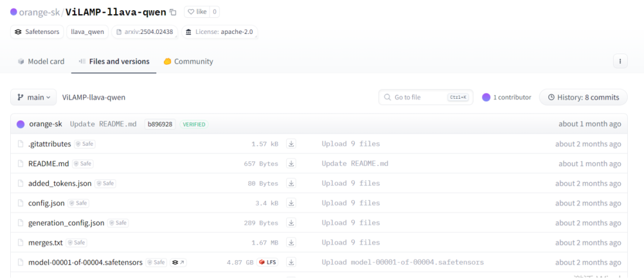The height and width of the screenshot is (278, 644).
Task: Open History: 8 commits
Action: (583, 98)
